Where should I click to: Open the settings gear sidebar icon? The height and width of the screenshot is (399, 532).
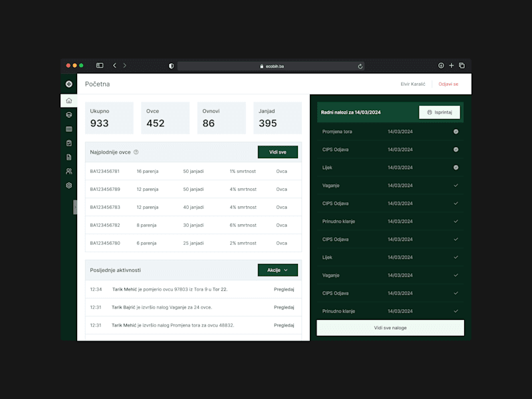[x=69, y=186]
